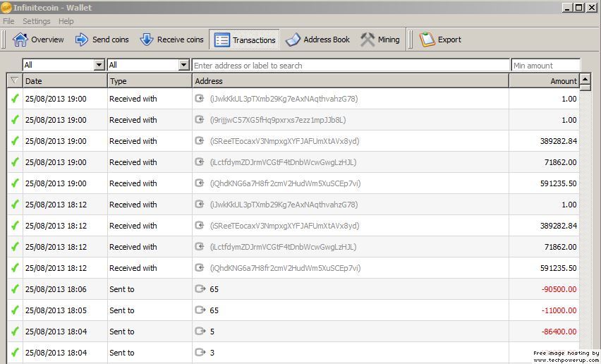Click the scrollbar up arrow

coord(585,80)
